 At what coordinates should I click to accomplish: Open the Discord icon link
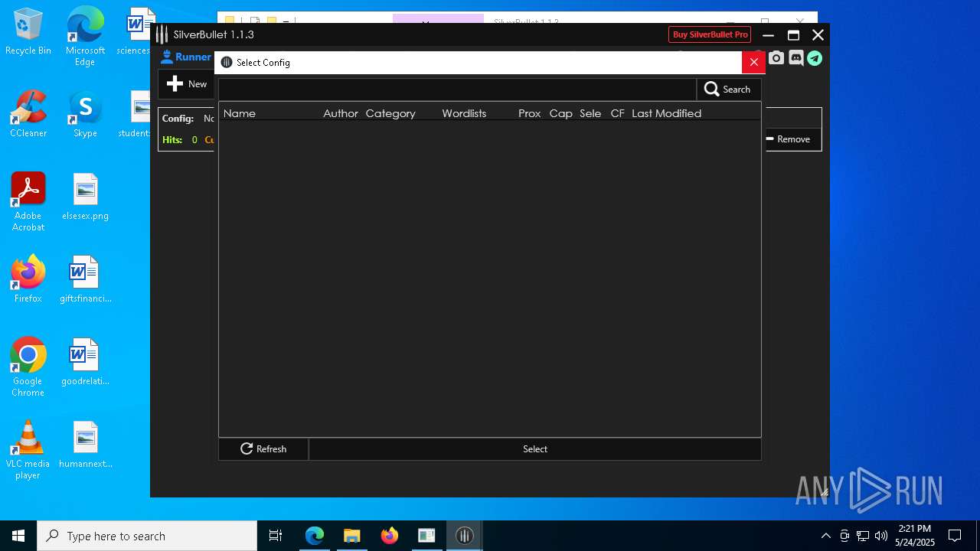[796, 58]
